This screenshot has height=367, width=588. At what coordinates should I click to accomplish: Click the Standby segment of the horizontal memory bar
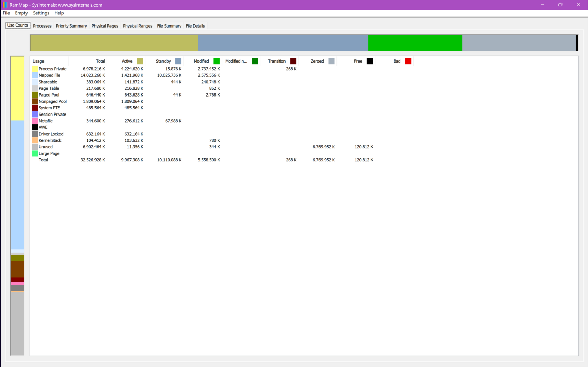(283, 43)
